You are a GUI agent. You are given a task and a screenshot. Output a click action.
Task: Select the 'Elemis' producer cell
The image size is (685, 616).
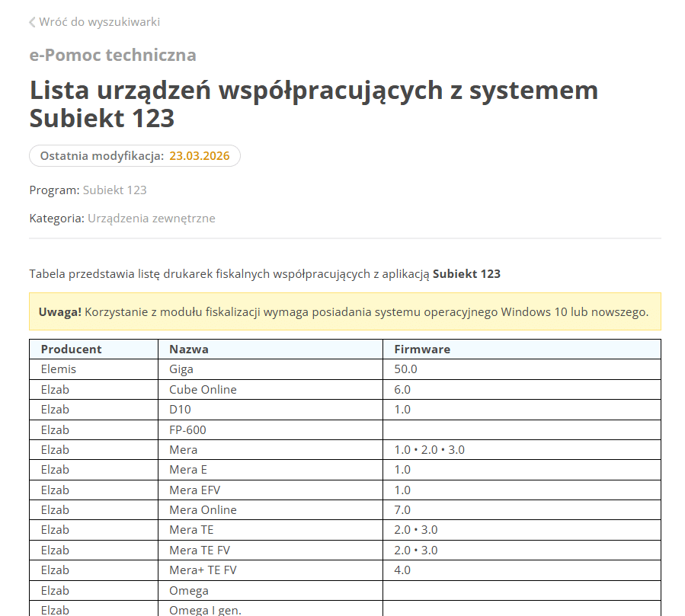[94, 369]
